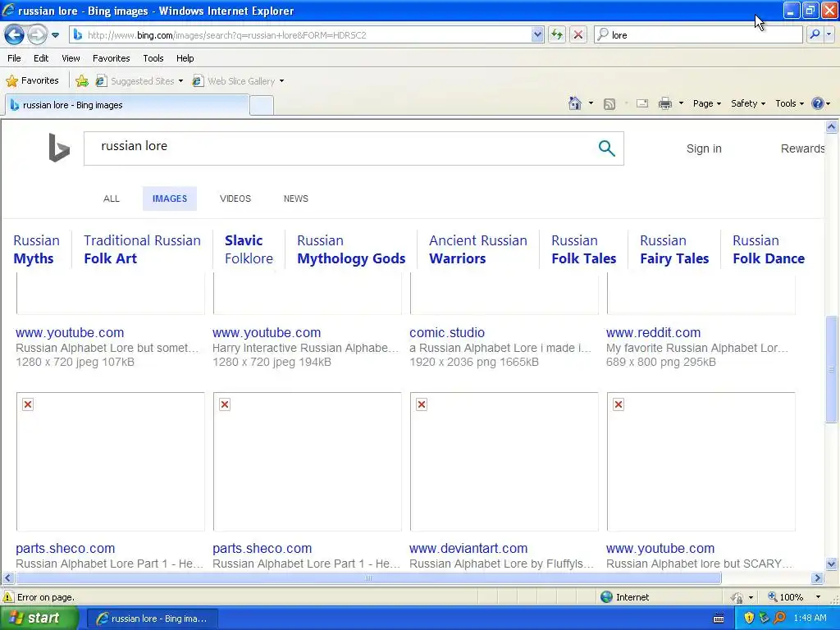Go back with the Back arrow button
The width and height of the screenshot is (840, 630).
point(15,35)
